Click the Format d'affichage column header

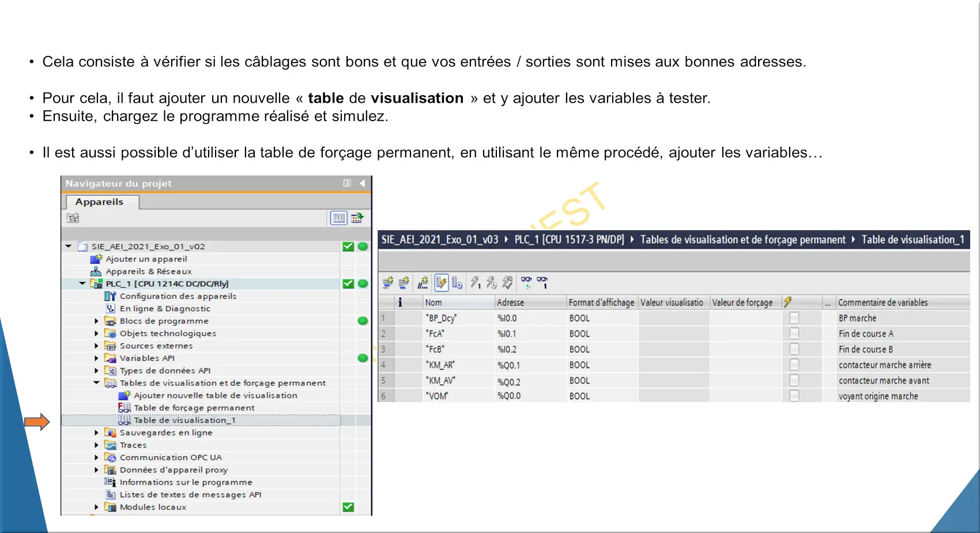pyautogui.click(x=602, y=302)
